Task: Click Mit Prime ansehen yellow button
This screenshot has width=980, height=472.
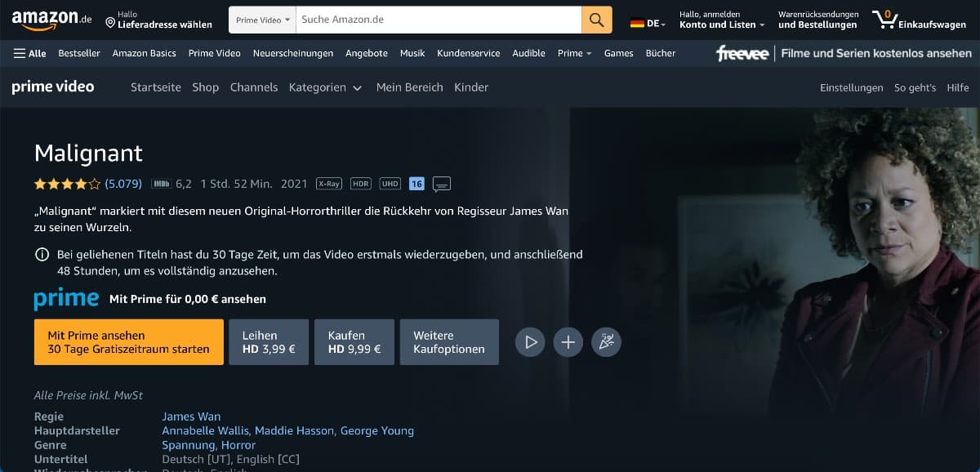Action: 128,342
